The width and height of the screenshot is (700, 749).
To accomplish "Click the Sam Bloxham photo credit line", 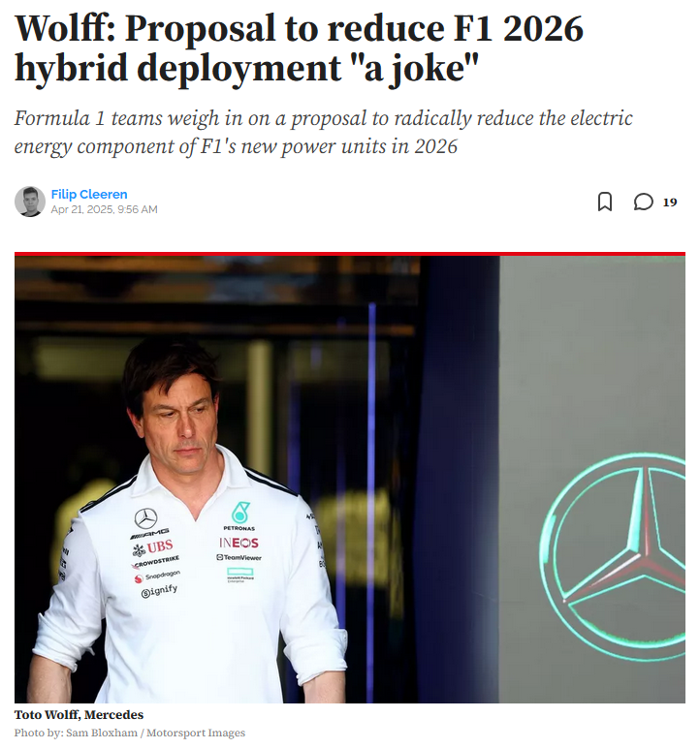I will click(130, 733).
